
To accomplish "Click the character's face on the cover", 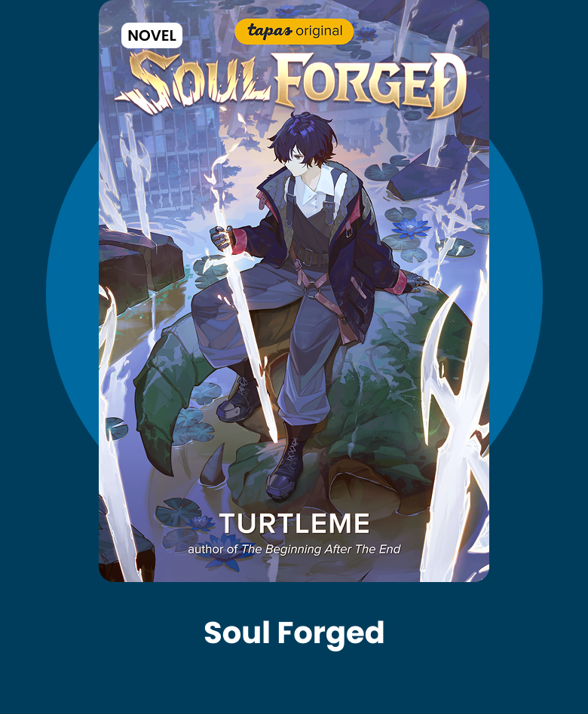I will click(299, 163).
